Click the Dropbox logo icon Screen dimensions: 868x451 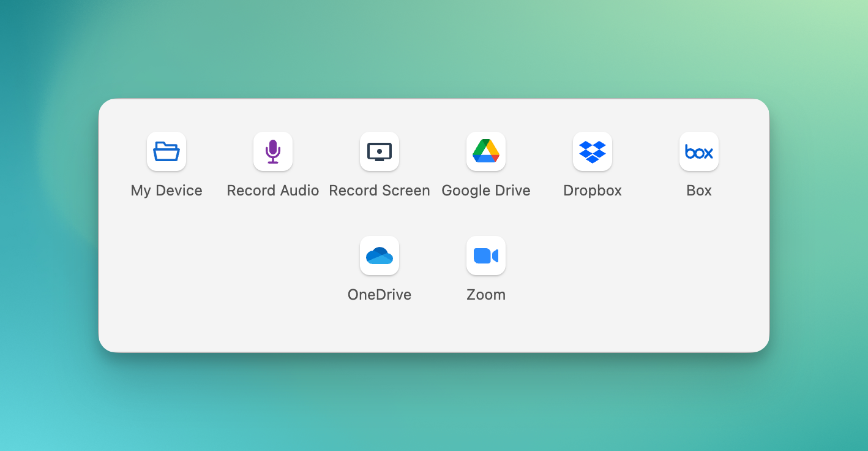(x=593, y=151)
